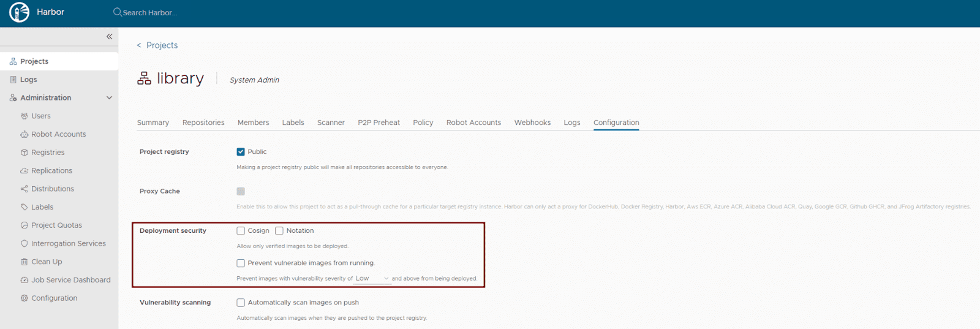Open the Summary tab
The image size is (980, 329).
pyautogui.click(x=153, y=123)
